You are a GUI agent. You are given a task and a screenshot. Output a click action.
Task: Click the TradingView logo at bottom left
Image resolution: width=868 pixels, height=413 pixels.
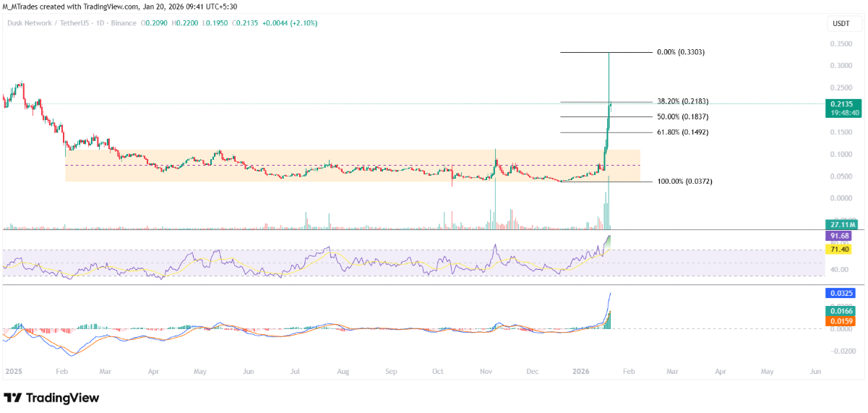click(x=52, y=398)
